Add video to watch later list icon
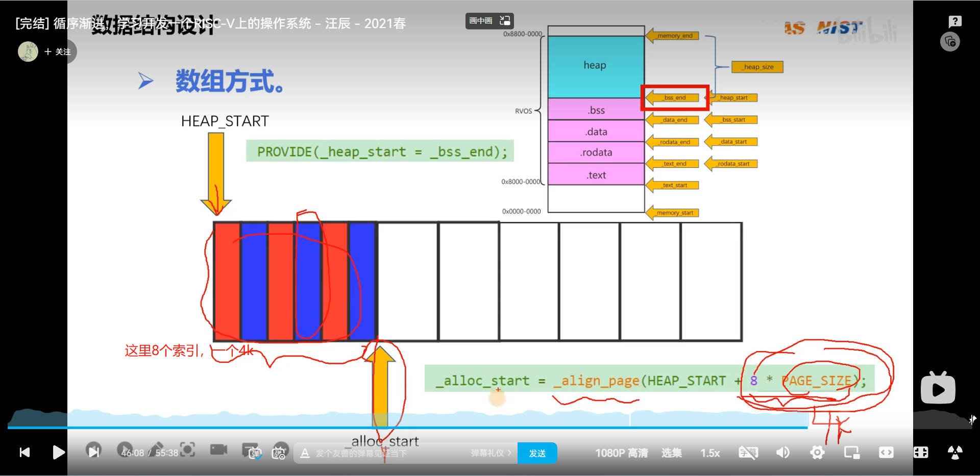Image resolution: width=980 pixels, height=476 pixels. [950, 42]
